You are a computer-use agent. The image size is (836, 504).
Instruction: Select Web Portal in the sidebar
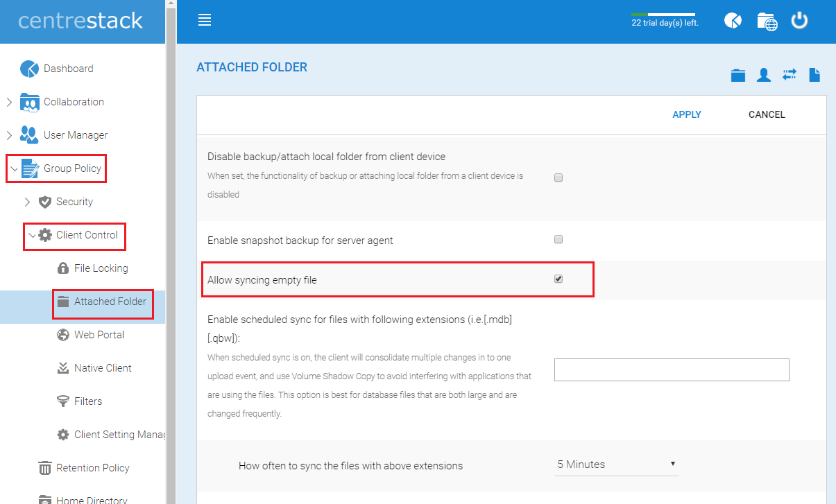[x=99, y=335]
